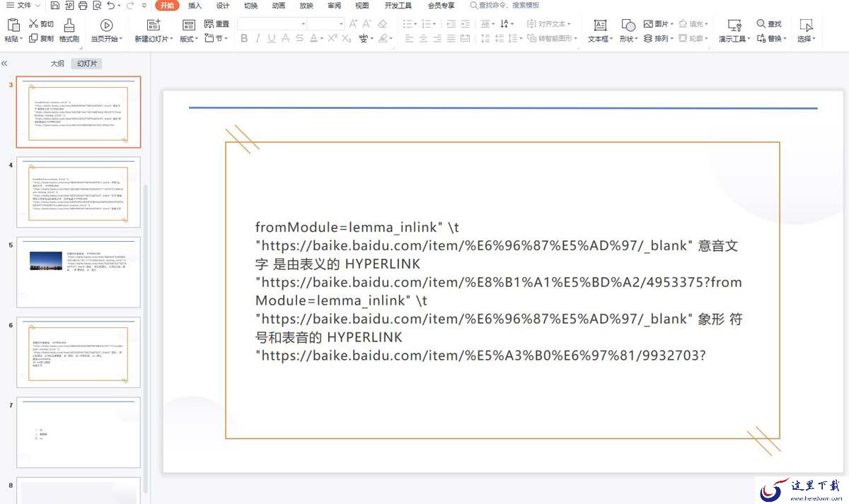The image size is (849, 504).
Task: Click the Paste clipboard icon
Action: tap(13, 25)
